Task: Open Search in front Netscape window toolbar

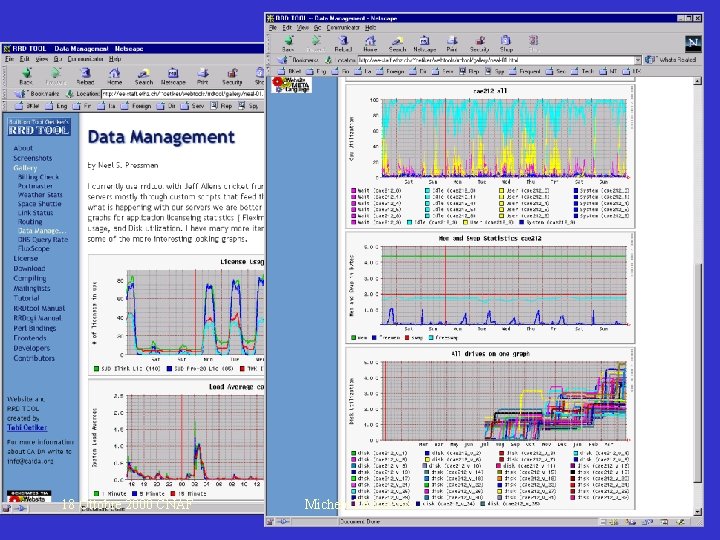Action: click(x=397, y=44)
